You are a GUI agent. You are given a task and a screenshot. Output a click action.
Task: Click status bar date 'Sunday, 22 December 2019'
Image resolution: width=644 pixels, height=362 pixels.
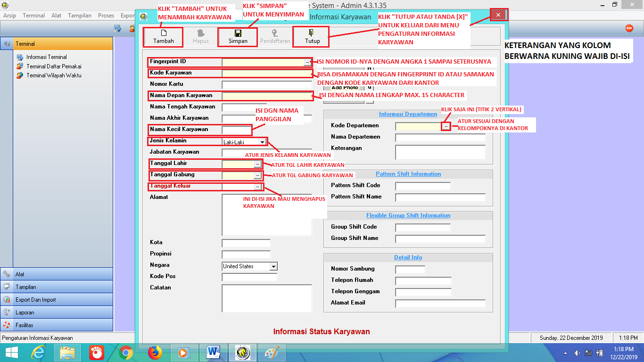(x=571, y=338)
